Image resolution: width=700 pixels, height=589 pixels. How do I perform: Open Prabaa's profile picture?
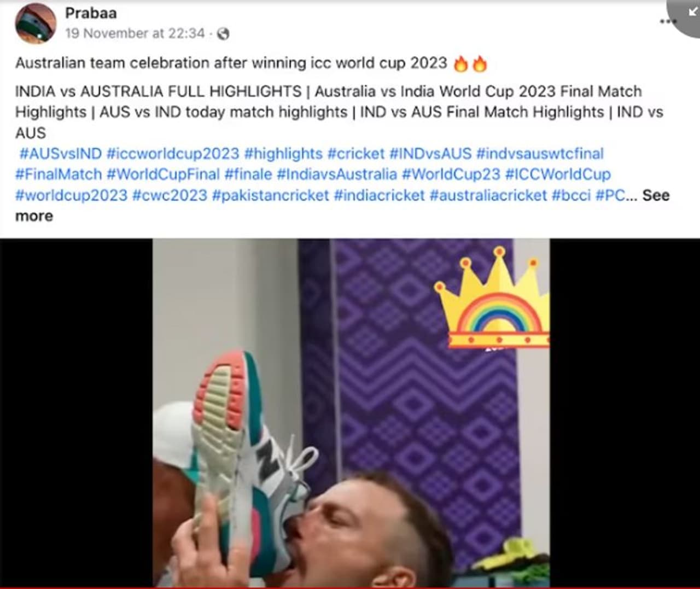(36, 22)
